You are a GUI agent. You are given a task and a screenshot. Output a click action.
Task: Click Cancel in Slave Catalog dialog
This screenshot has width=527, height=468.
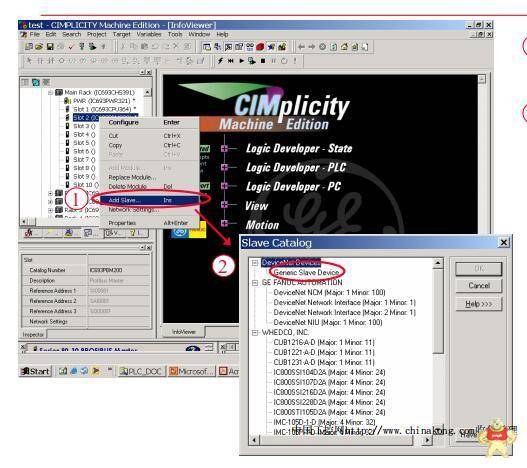tap(479, 285)
